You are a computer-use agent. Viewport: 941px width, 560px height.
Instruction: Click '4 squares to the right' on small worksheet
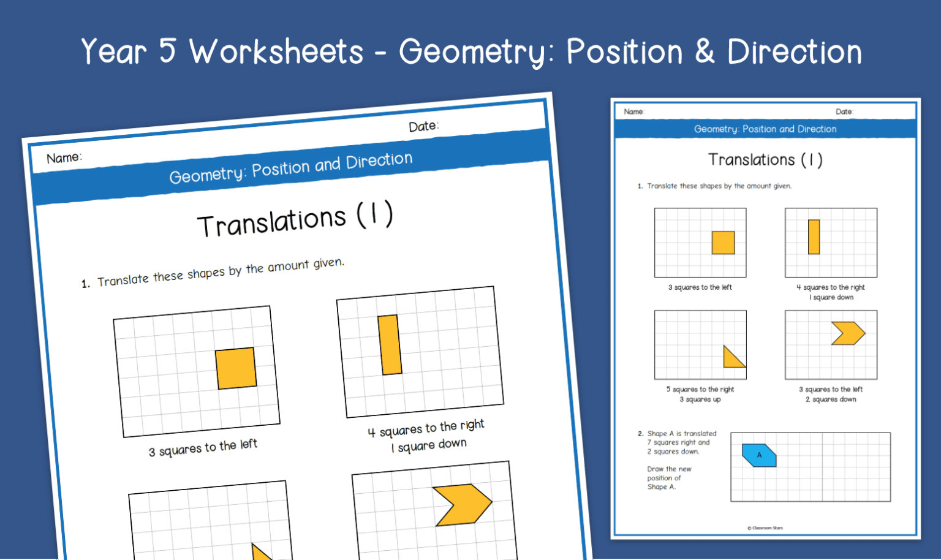(x=831, y=287)
